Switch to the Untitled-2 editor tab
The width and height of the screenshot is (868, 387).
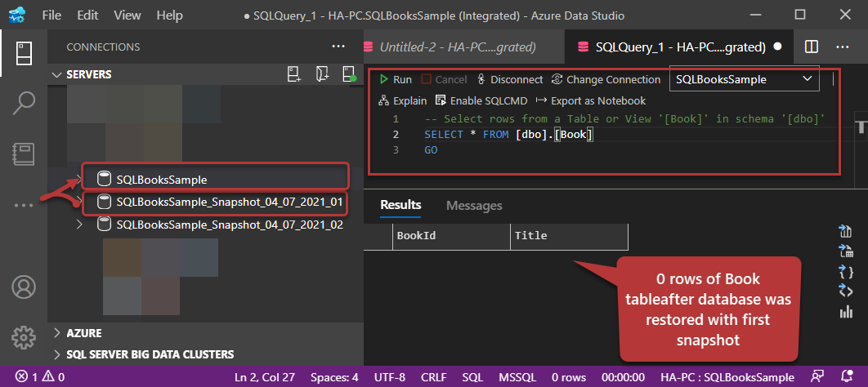pyautogui.click(x=464, y=47)
